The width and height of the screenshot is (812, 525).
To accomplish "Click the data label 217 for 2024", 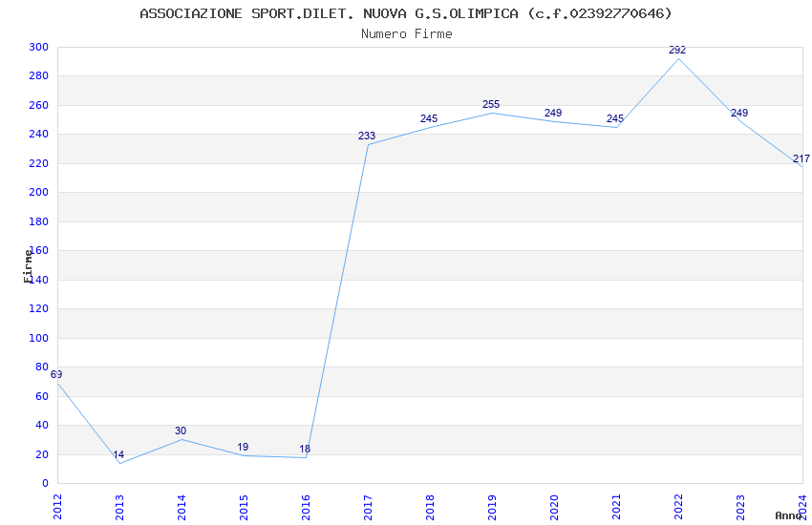I will point(801,158).
